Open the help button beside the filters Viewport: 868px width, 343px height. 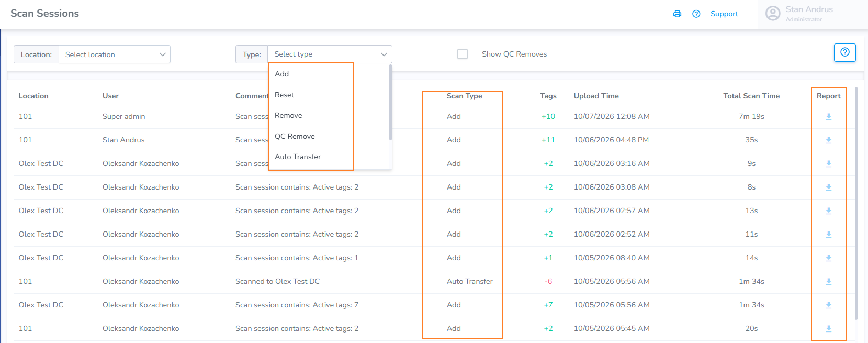click(x=844, y=52)
